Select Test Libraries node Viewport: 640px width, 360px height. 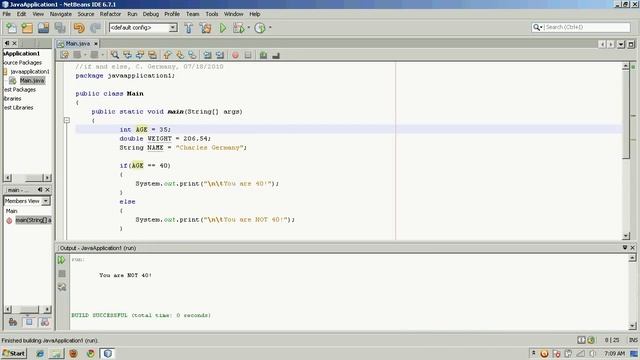coord(18,107)
